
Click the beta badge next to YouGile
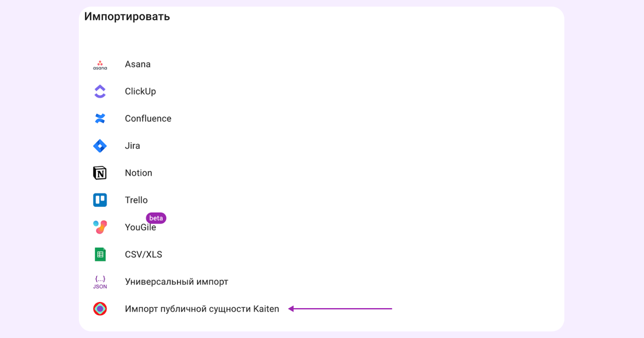(x=156, y=218)
